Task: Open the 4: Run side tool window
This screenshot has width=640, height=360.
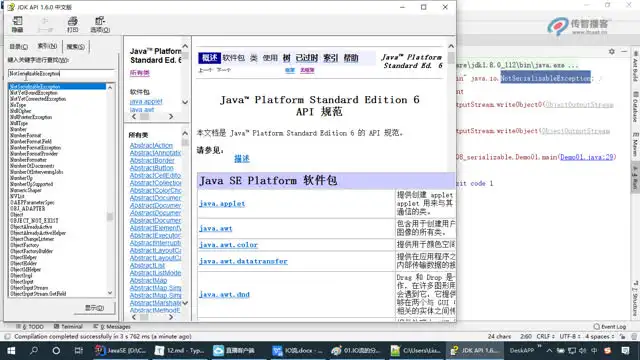Action: pyautogui.click(x=636, y=177)
